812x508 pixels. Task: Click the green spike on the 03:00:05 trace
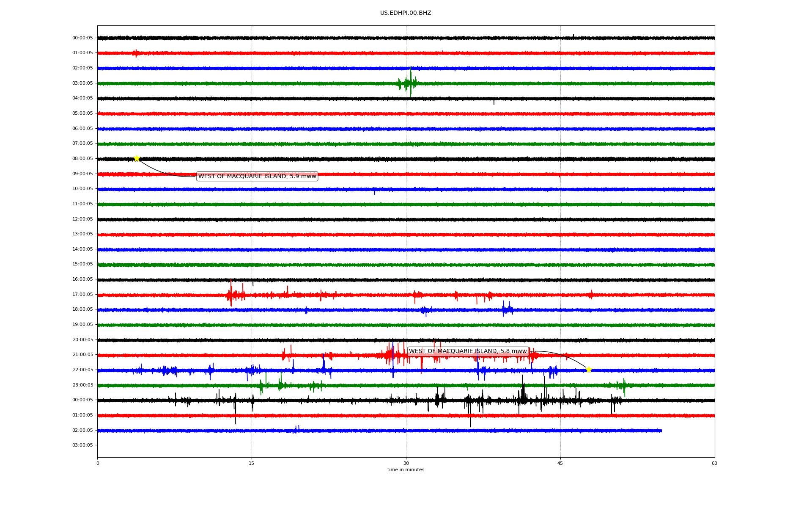coord(410,83)
